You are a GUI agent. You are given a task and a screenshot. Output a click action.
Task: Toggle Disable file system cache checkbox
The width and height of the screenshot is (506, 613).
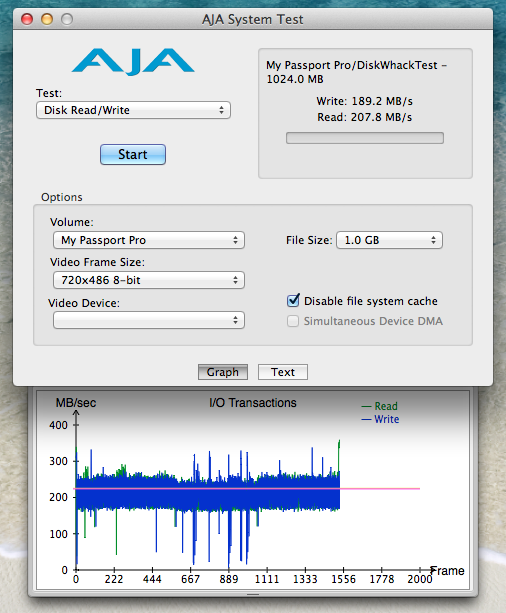pos(293,301)
